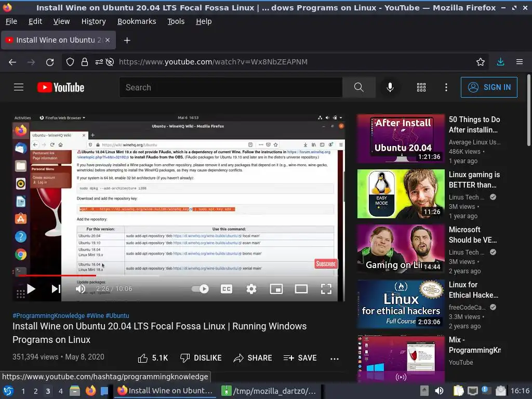Image resolution: width=532 pixels, height=399 pixels.
Task: Open Linux gaming is BETTER video thumbnail
Action: tap(401, 194)
